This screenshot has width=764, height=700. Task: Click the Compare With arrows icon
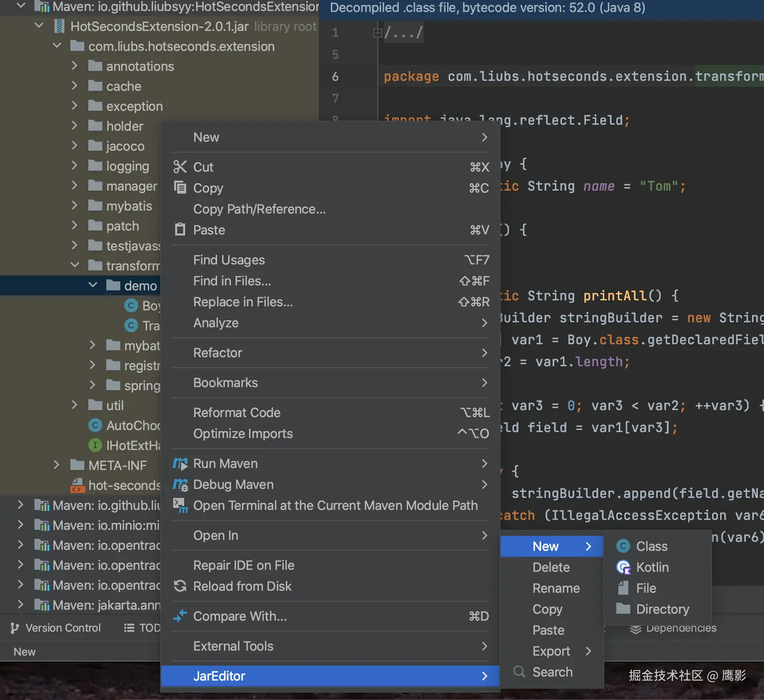pyautogui.click(x=180, y=616)
